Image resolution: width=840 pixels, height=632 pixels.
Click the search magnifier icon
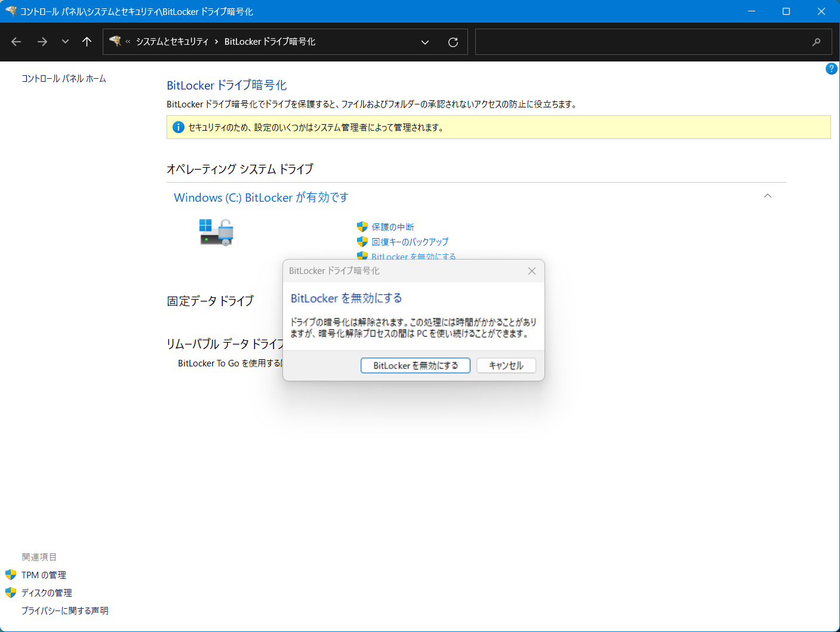pyautogui.click(x=817, y=42)
